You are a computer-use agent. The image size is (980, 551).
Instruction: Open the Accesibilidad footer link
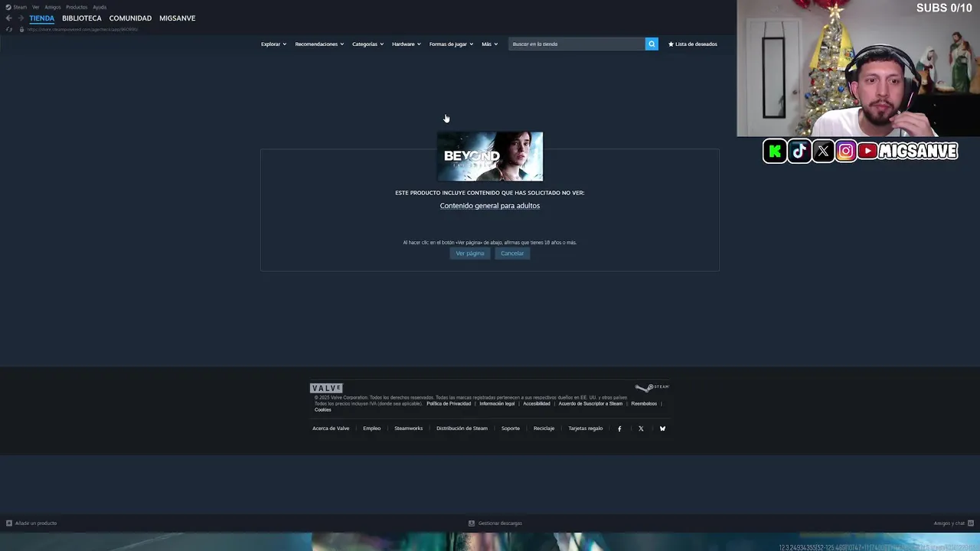pyautogui.click(x=537, y=403)
